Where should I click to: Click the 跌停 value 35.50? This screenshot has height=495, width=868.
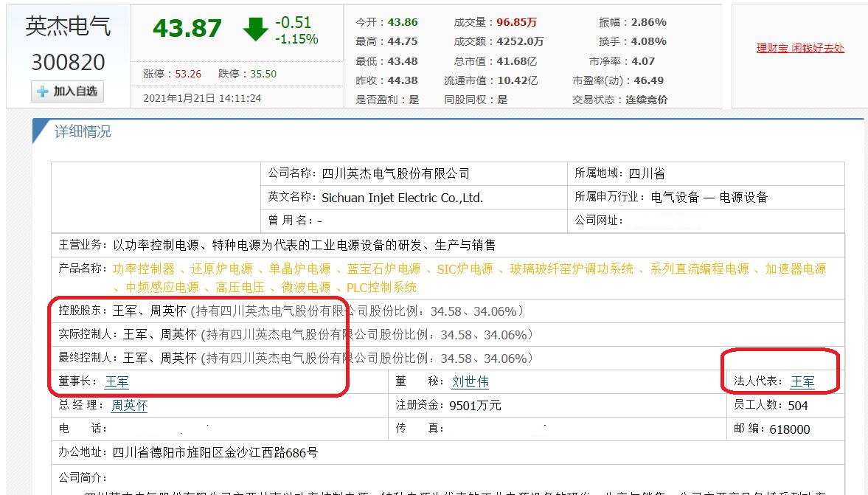click(263, 75)
